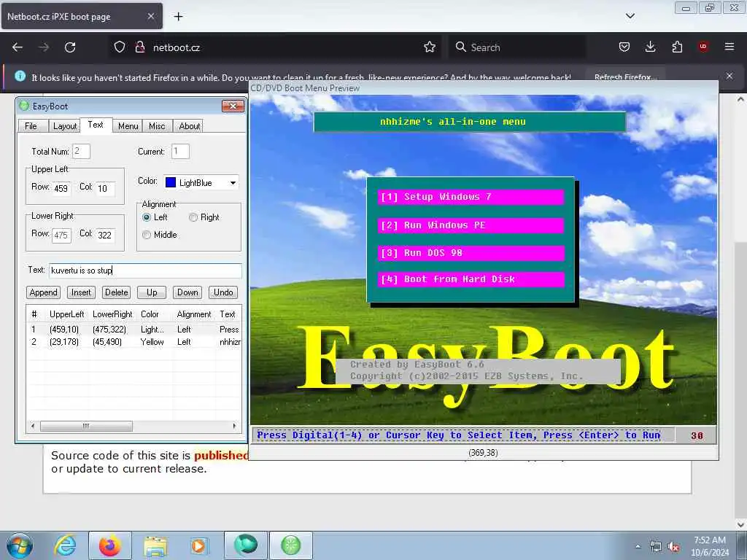Viewport: 747px width, 560px height.
Task: Click the Refresh Firefox button
Action: (625, 77)
